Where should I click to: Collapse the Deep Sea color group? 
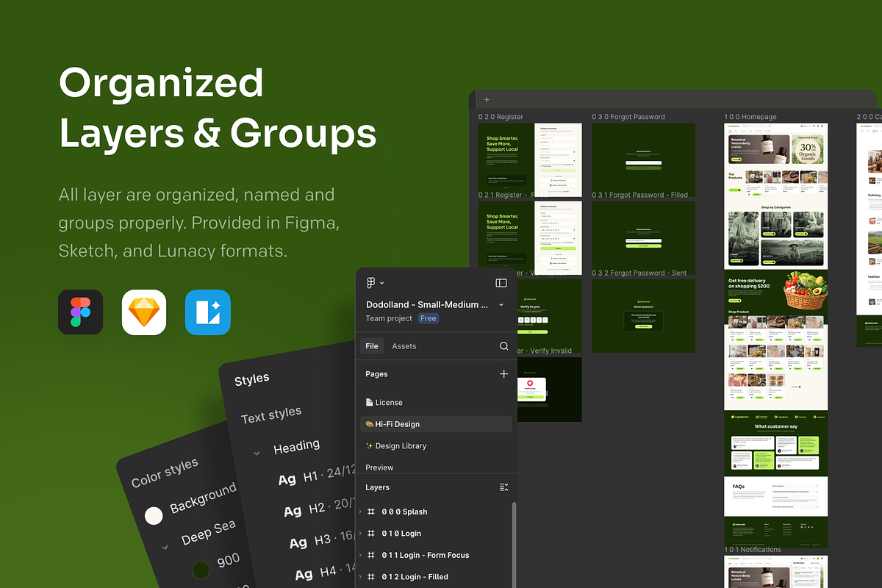[165, 547]
